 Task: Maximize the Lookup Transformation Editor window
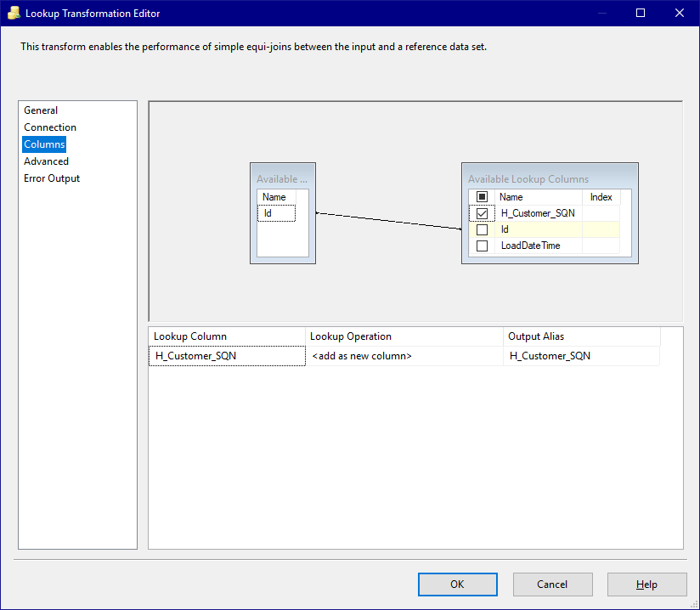click(641, 13)
